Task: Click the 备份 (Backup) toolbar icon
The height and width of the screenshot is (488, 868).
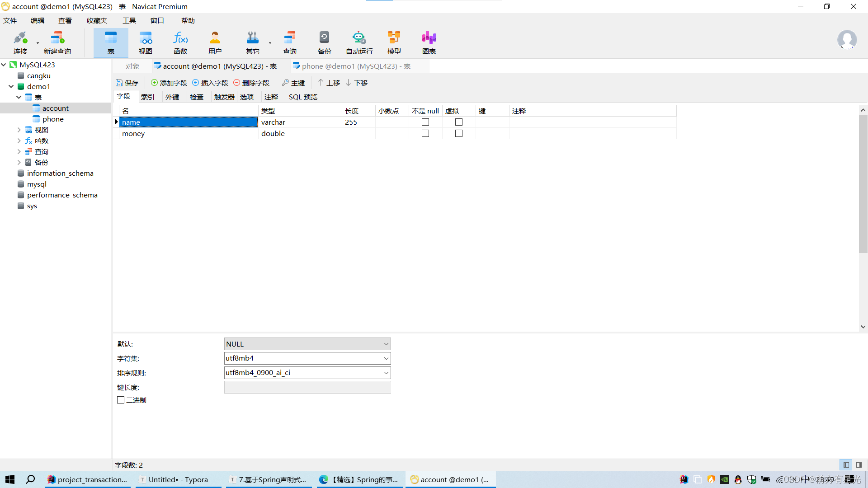Action: (324, 42)
